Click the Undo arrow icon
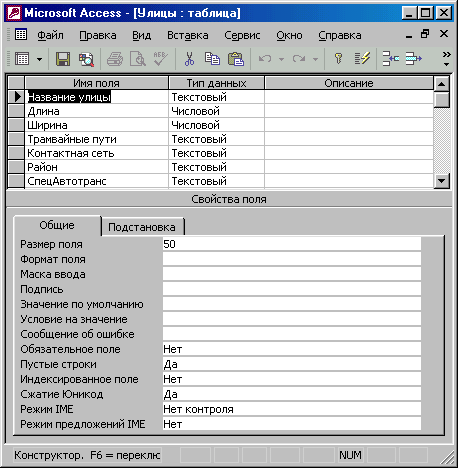The image size is (458, 468). pyautogui.click(x=265, y=59)
